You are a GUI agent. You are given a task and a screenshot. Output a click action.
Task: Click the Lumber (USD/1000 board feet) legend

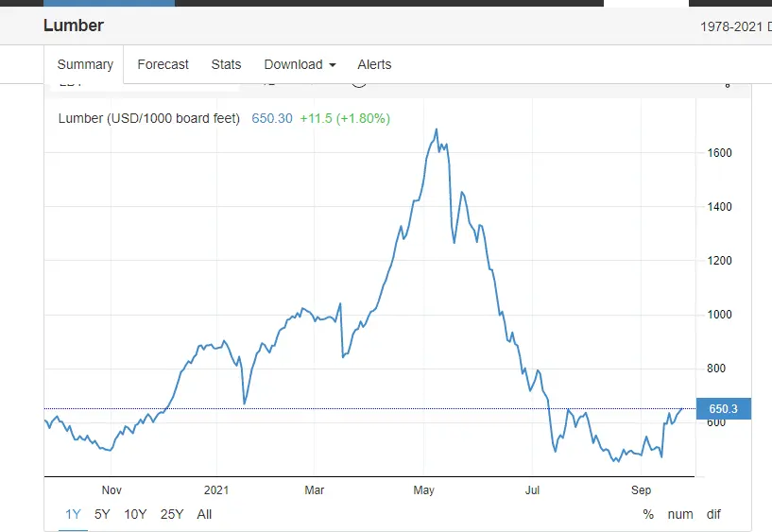pyautogui.click(x=149, y=118)
